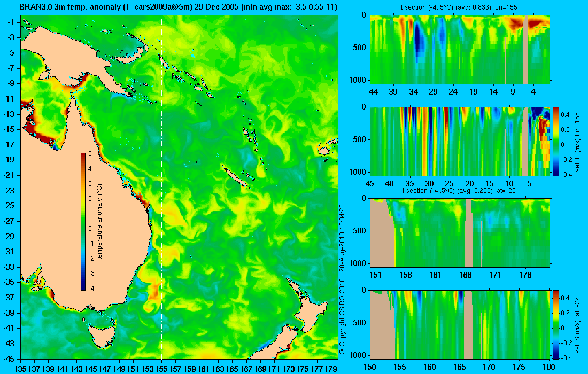This screenshot has width=588, height=374.
Task: Click the '-44' label on the top section axis
Action: [x=372, y=92]
